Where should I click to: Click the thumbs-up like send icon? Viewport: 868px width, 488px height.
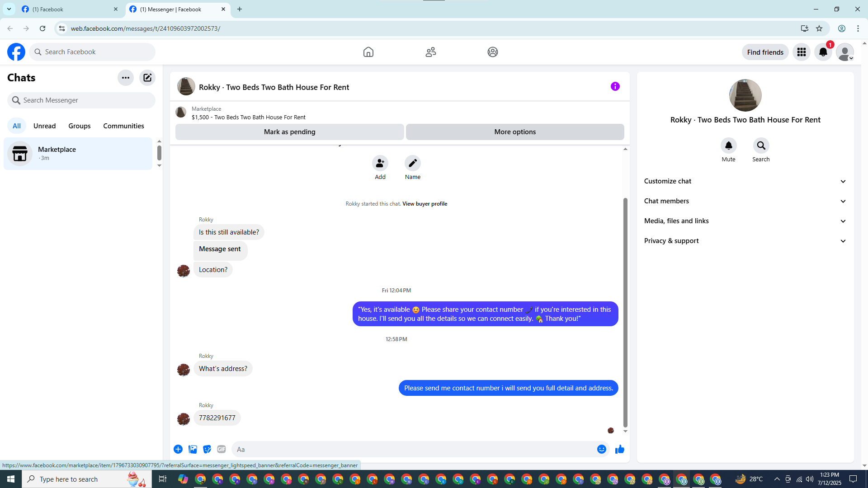coord(619,449)
